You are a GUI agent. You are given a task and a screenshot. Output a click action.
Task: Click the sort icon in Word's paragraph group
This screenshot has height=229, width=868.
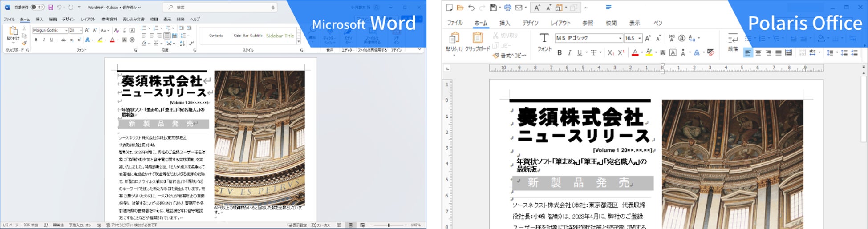pyautogui.click(x=183, y=44)
